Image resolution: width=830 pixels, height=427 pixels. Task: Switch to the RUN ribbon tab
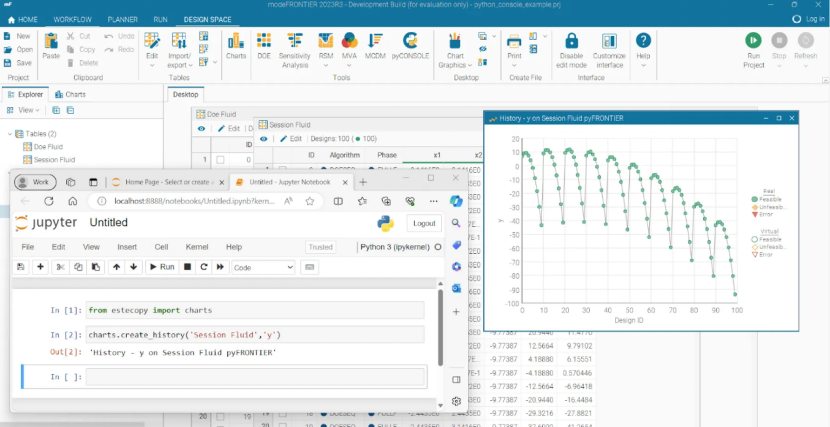click(x=160, y=20)
